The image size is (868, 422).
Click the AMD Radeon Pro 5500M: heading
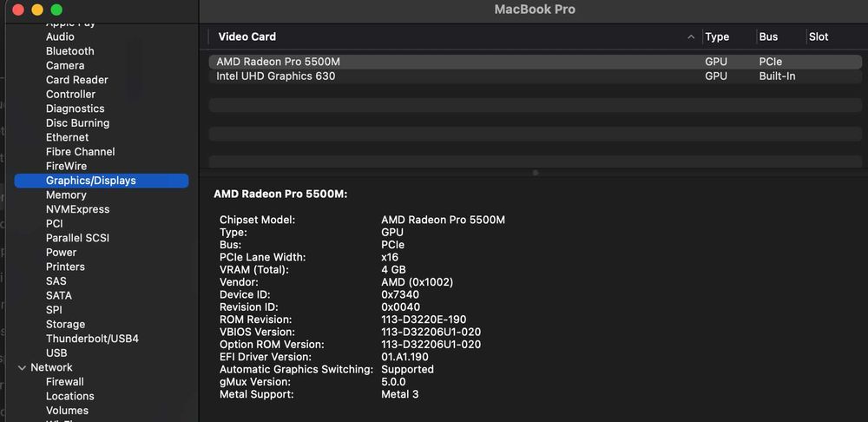[x=280, y=195]
